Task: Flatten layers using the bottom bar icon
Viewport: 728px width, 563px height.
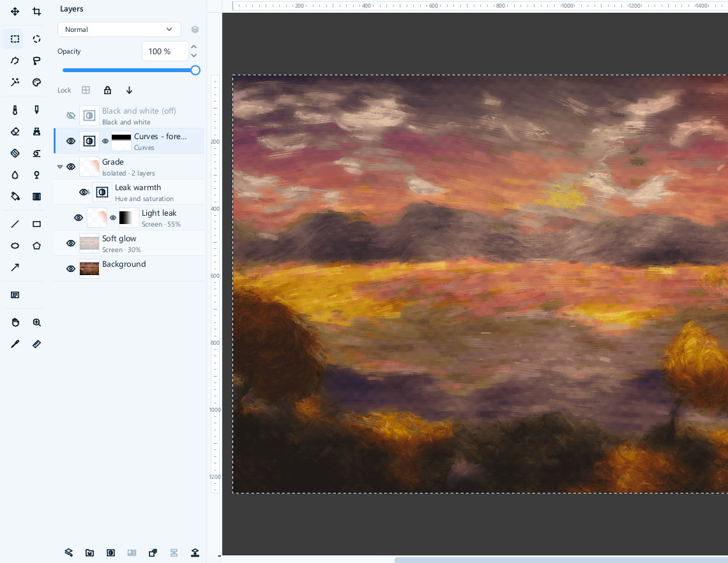Action: point(195,552)
